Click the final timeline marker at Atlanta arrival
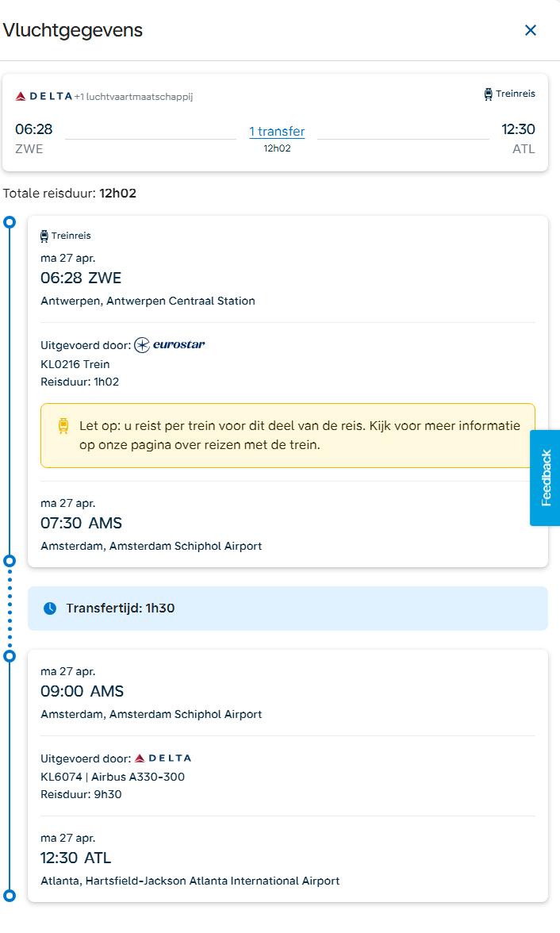This screenshot has width=560, height=933. pos(10,896)
